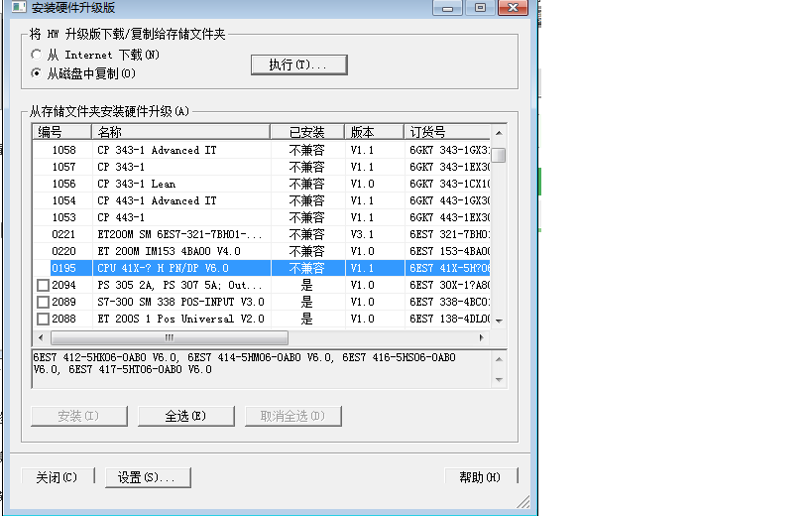Open the 设置(S)... settings button
Viewport: 812px width, 516px height.
[x=148, y=477]
